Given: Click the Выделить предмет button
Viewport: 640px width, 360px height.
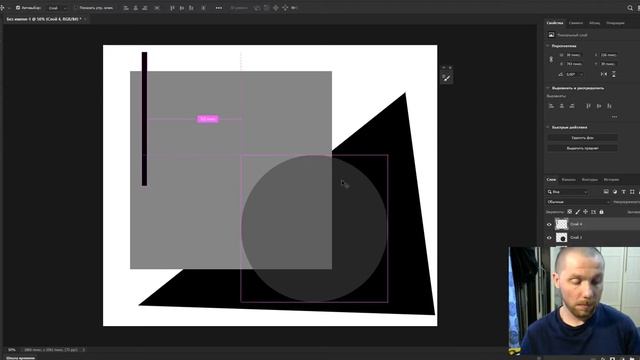Looking at the screenshot, I should point(582,148).
